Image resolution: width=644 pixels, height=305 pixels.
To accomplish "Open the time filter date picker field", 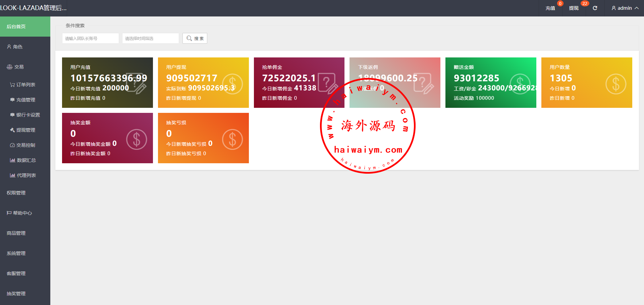I will (150, 38).
